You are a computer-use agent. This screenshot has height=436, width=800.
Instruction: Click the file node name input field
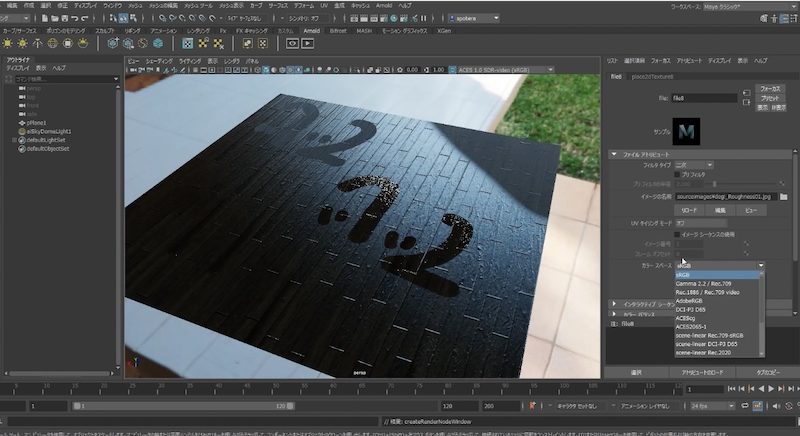pos(702,99)
